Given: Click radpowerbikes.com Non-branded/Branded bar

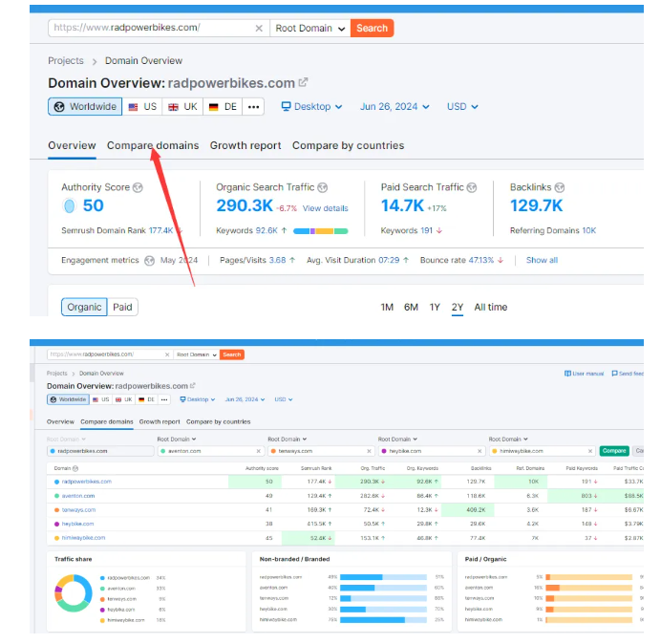Looking at the screenshot, I should click(x=384, y=577).
